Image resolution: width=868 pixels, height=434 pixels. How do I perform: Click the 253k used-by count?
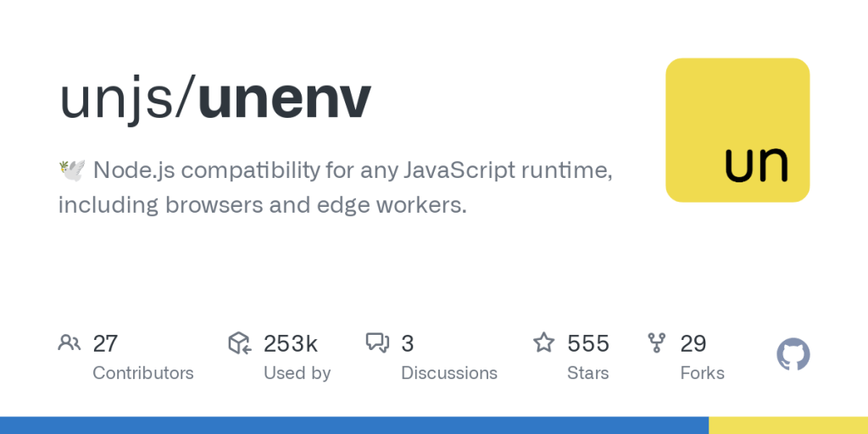291,343
